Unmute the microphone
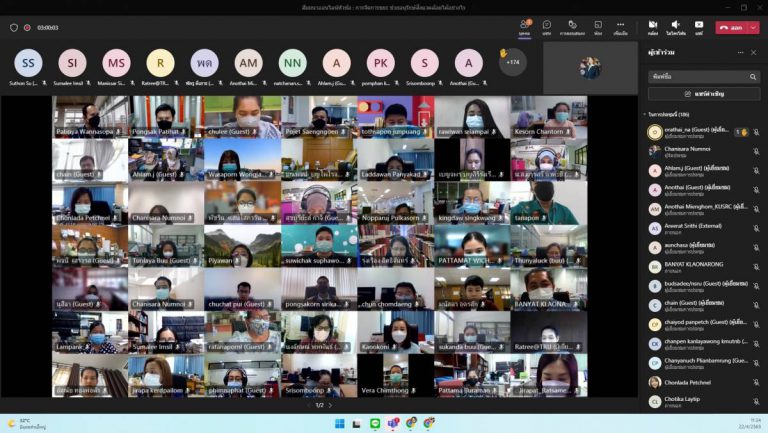This screenshot has width=768, height=433. point(676,26)
